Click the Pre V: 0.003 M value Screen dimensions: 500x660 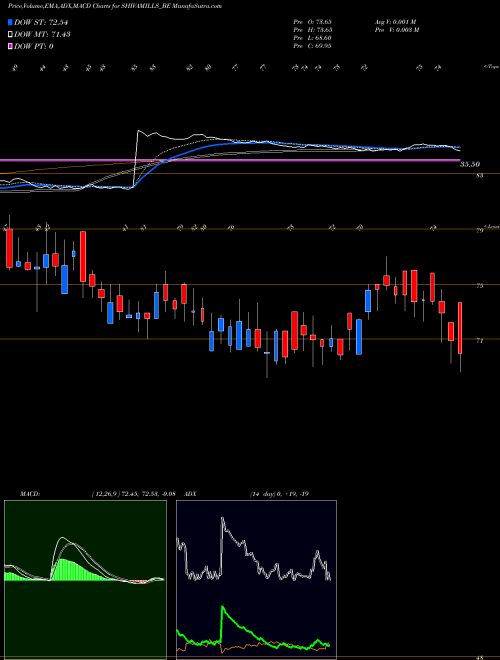pyautogui.click(x=396, y=29)
